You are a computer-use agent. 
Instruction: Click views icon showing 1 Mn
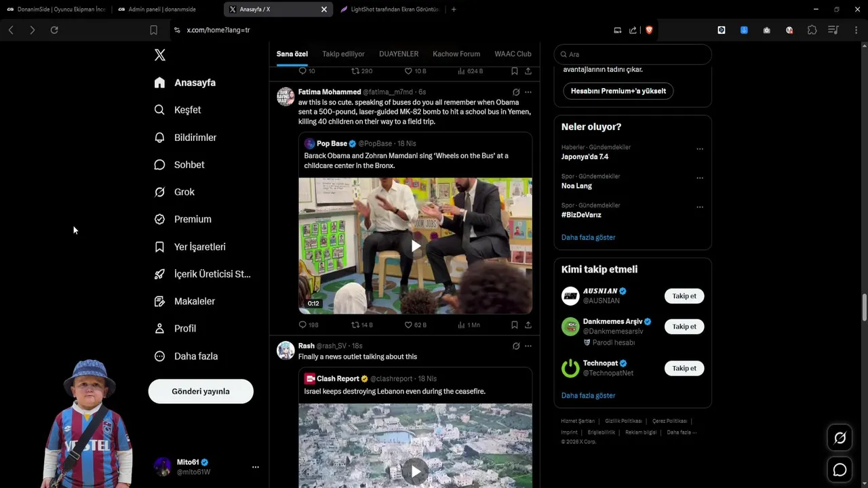click(x=461, y=325)
